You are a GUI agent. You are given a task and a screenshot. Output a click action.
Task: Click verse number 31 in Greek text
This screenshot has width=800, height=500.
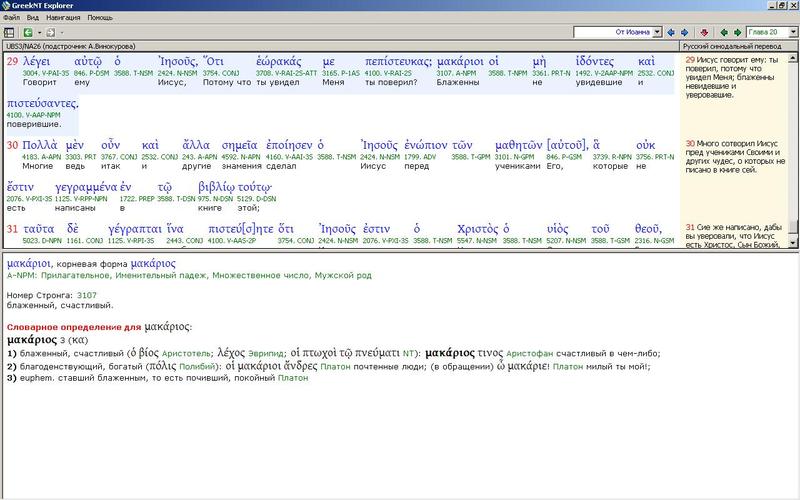tap(12, 231)
